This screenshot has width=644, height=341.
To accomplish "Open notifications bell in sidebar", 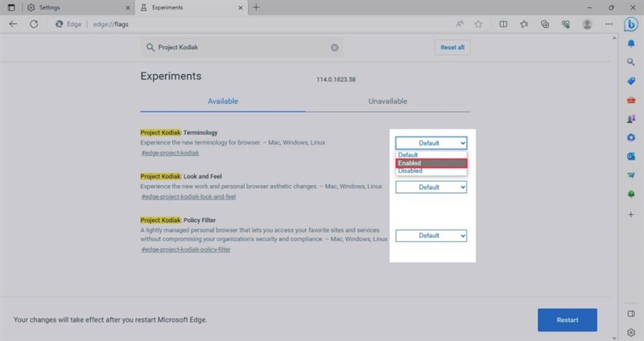I will pyautogui.click(x=631, y=43).
